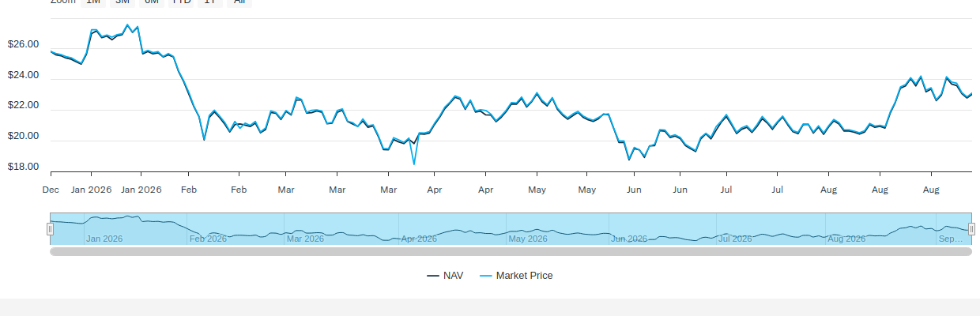Image resolution: width=980 pixels, height=316 pixels.
Task: Set chart zoom to 1M
Action: 93,2
